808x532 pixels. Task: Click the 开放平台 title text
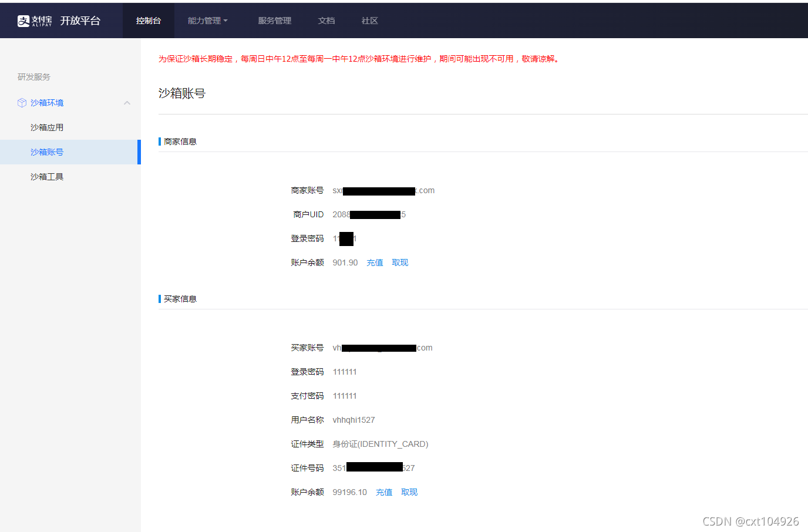[80, 21]
